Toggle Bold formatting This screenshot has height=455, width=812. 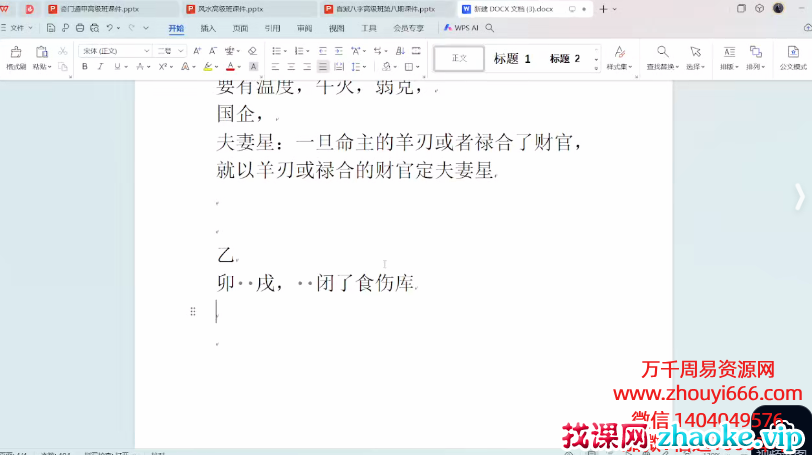[x=85, y=67]
